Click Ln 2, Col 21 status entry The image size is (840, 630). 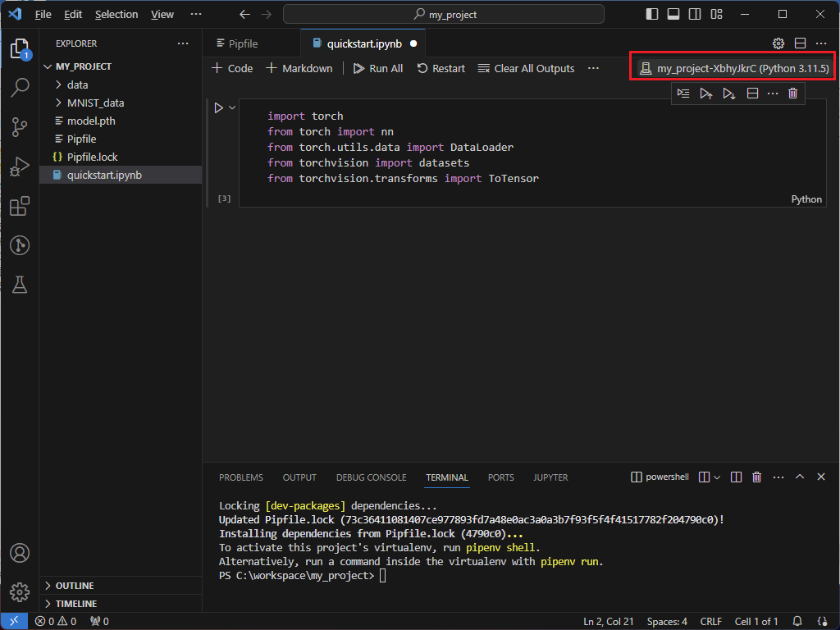(x=608, y=622)
